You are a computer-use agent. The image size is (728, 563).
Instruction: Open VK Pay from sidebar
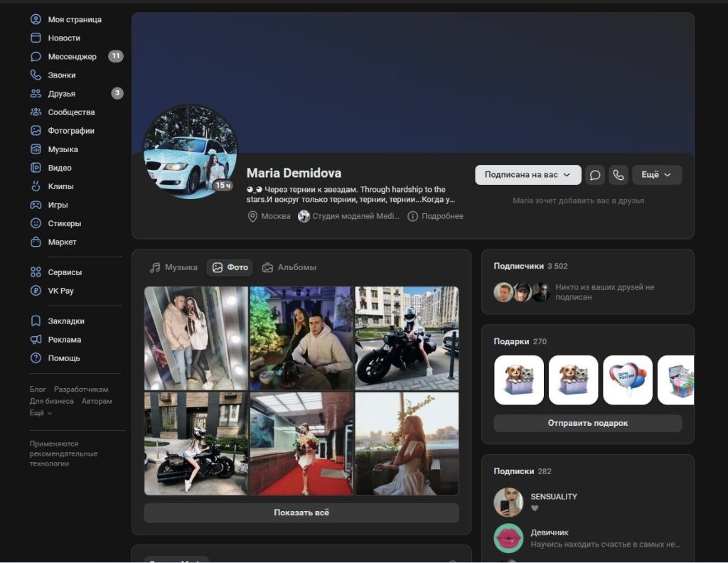(60, 291)
